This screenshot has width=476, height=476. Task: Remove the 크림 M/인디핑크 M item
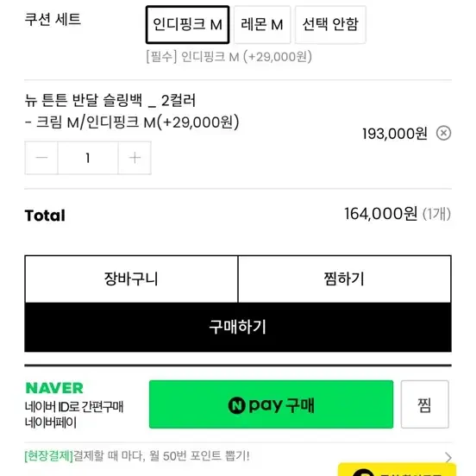443,133
